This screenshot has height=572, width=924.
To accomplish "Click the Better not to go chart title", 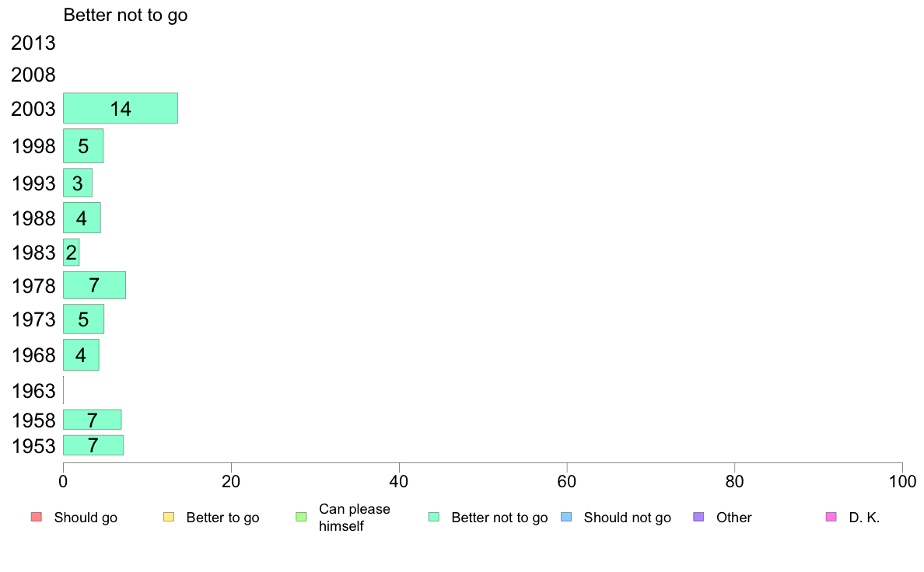I will pos(125,16).
